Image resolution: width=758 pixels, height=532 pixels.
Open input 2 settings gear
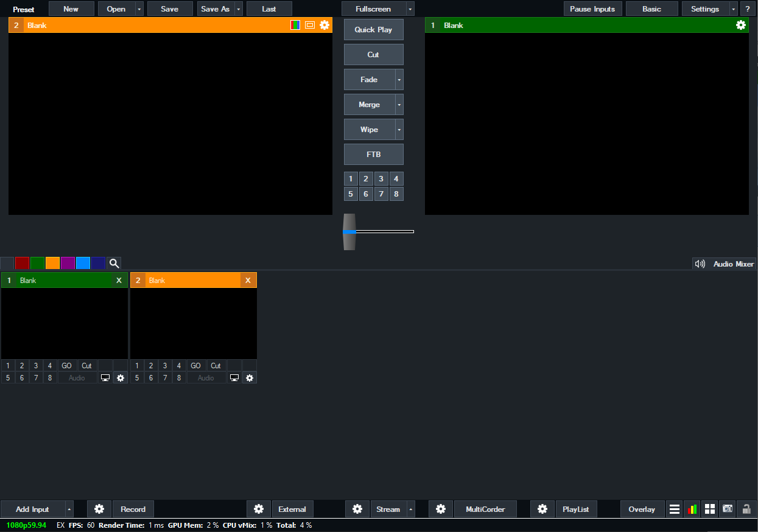[249, 378]
